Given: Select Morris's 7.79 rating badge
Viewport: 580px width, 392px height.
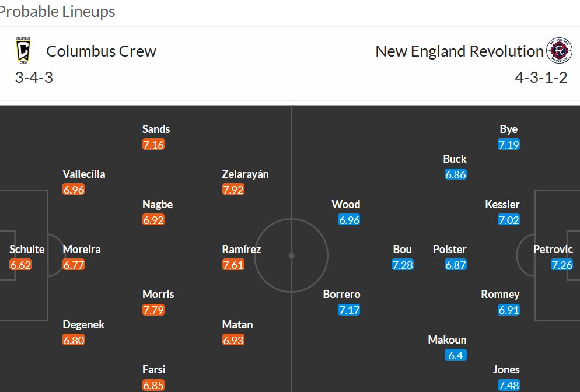Looking at the screenshot, I should click(x=153, y=310).
